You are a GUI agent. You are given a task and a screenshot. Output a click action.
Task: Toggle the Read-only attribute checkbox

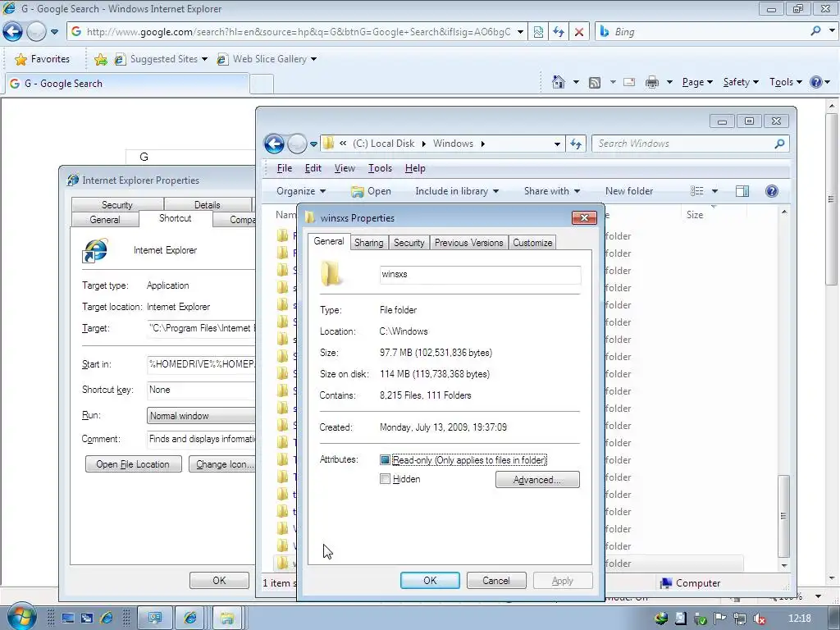(x=385, y=459)
